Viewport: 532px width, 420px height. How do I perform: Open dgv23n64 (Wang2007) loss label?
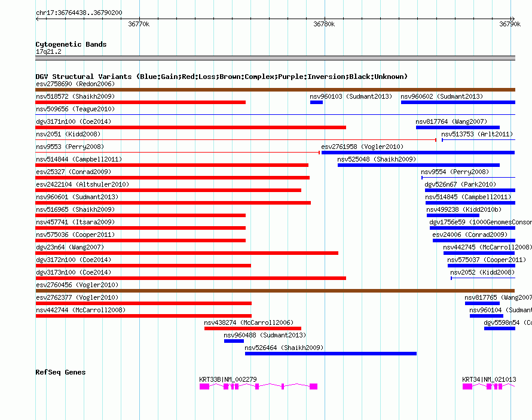coord(70,247)
